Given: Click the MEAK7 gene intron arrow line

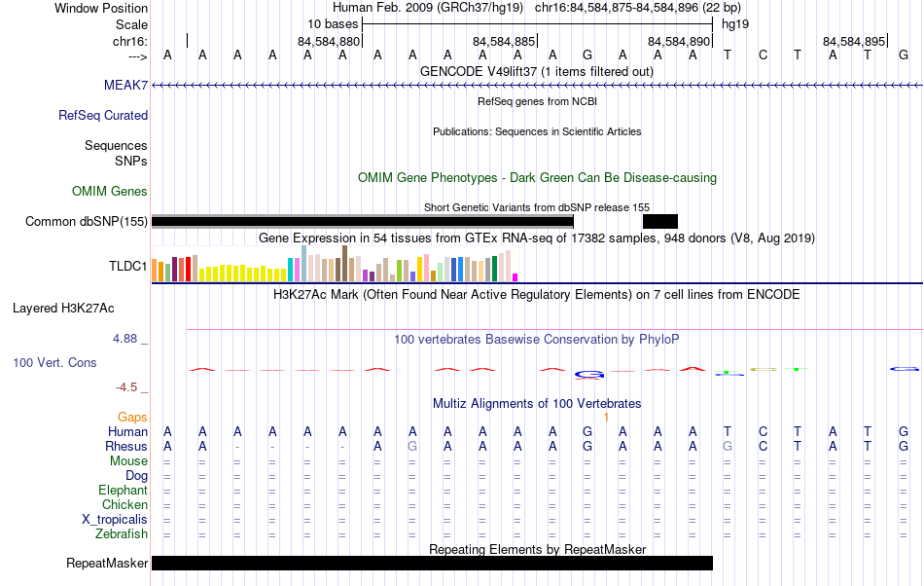Looking at the screenshot, I should (x=537, y=86).
